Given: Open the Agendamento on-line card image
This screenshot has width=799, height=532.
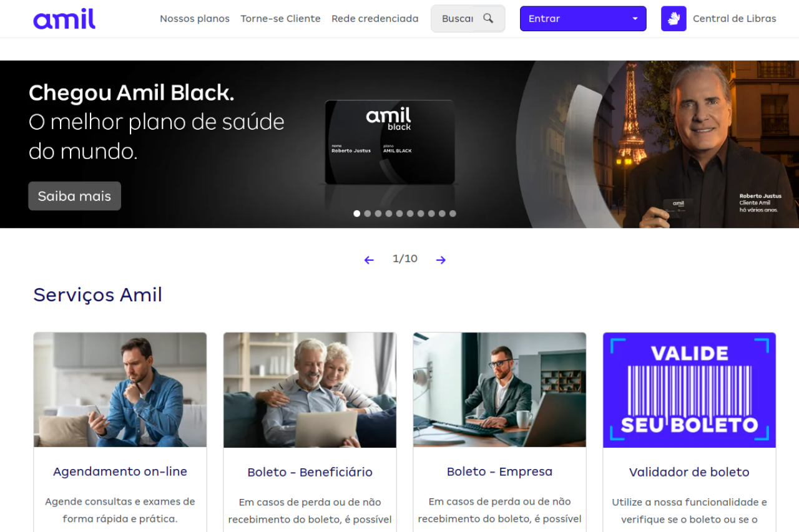Looking at the screenshot, I should click(x=120, y=390).
